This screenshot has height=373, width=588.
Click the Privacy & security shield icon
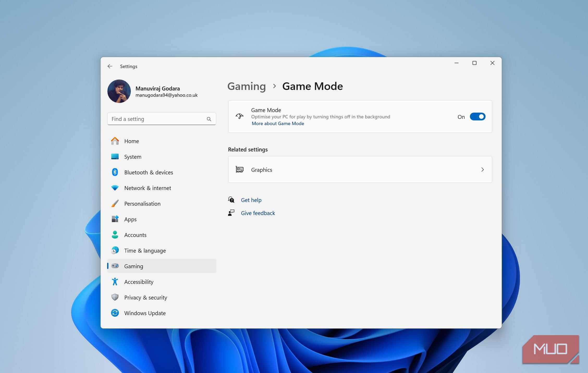(115, 297)
